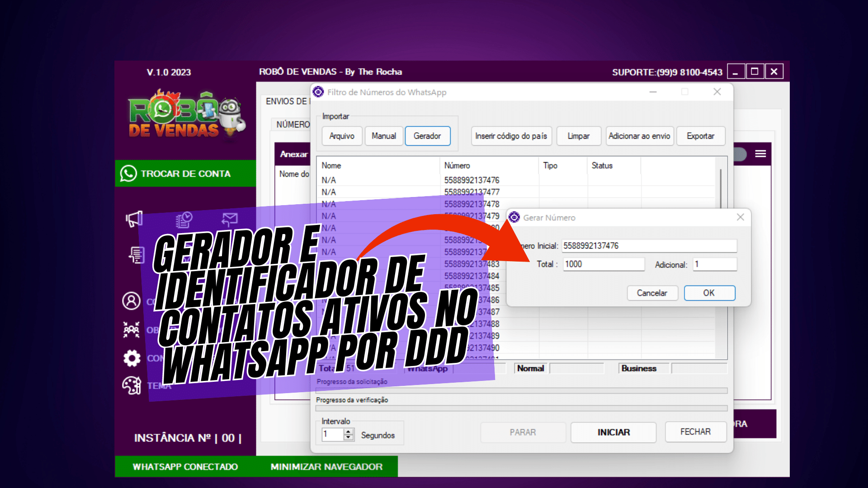Select row with number 5588992137477
The image size is (868, 488).
[516, 192]
